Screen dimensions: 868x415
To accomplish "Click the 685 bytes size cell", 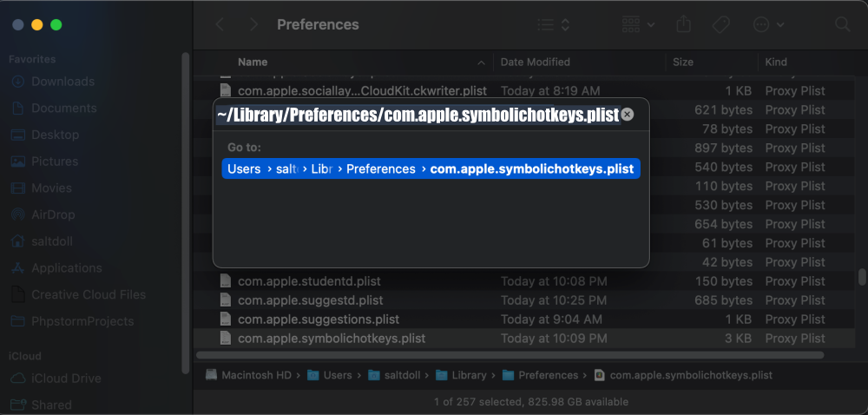I will [x=723, y=300].
